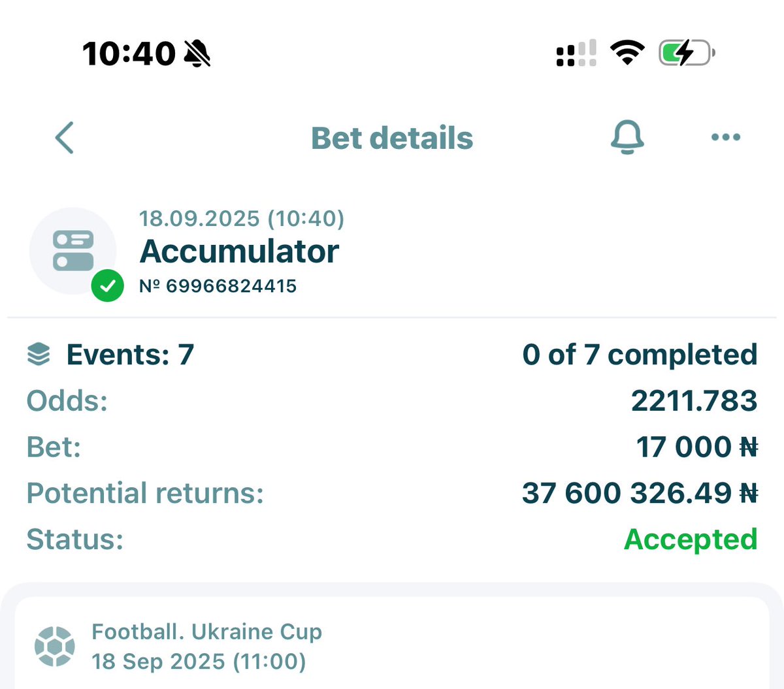Tap the odds value 2211.783
Viewport: 784px width, 689px height.
(x=694, y=400)
